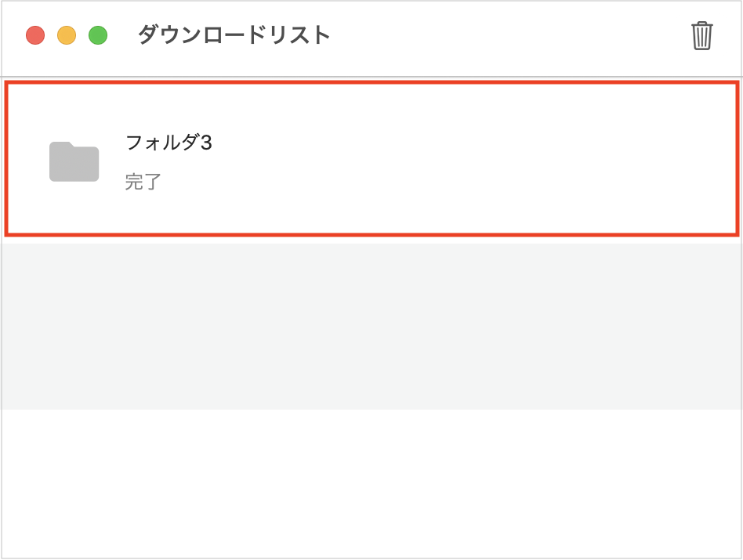Click the gray folder icon
Screen dimensions: 743x560
(74, 161)
